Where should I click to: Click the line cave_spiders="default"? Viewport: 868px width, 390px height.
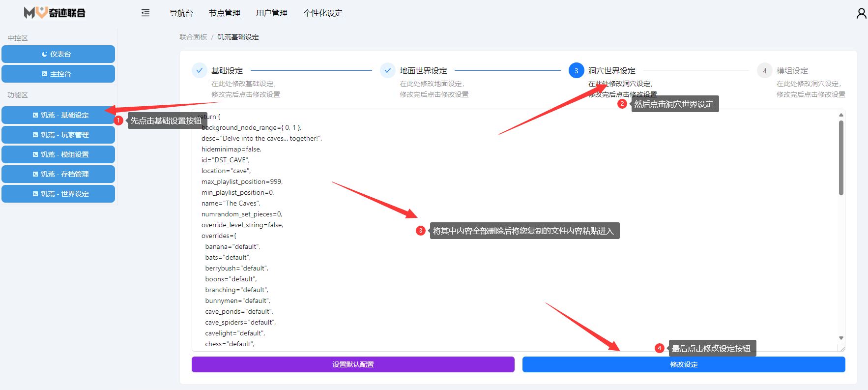(x=241, y=322)
